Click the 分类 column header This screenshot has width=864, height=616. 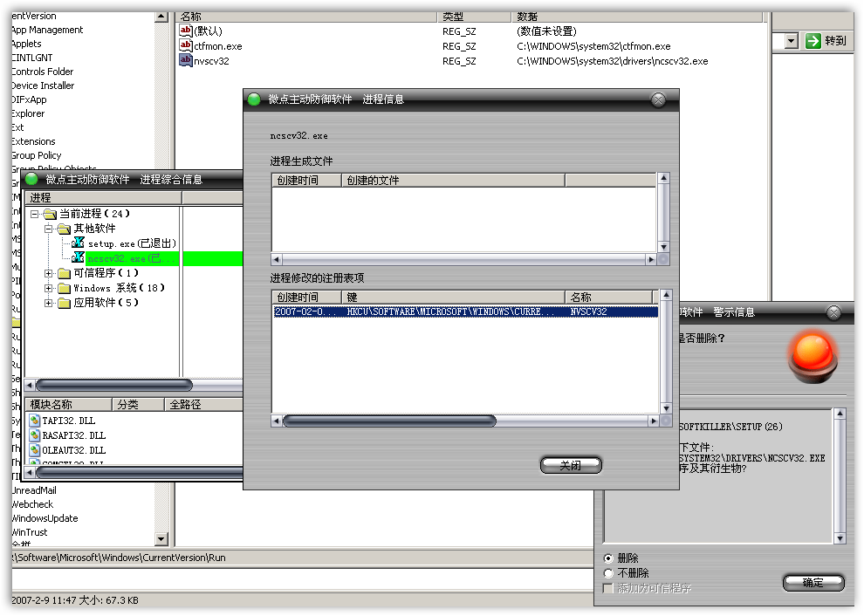pyautogui.click(x=138, y=405)
